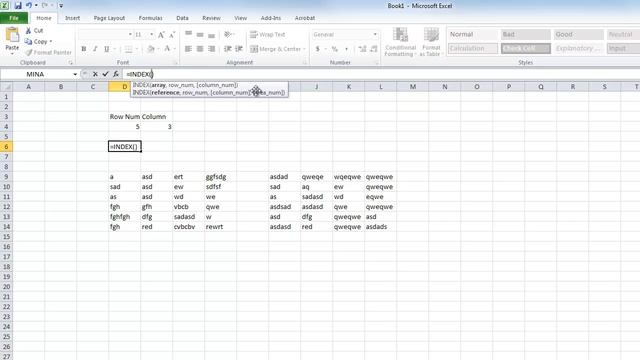Open Conditional Formatting menu

[400, 42]
